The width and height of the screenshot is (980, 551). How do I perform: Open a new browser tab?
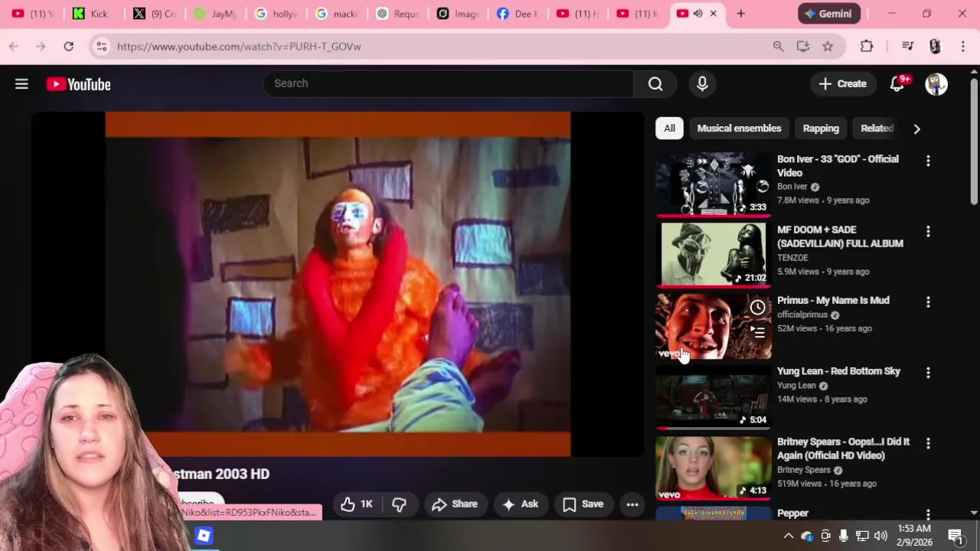(x=740, y=14)
